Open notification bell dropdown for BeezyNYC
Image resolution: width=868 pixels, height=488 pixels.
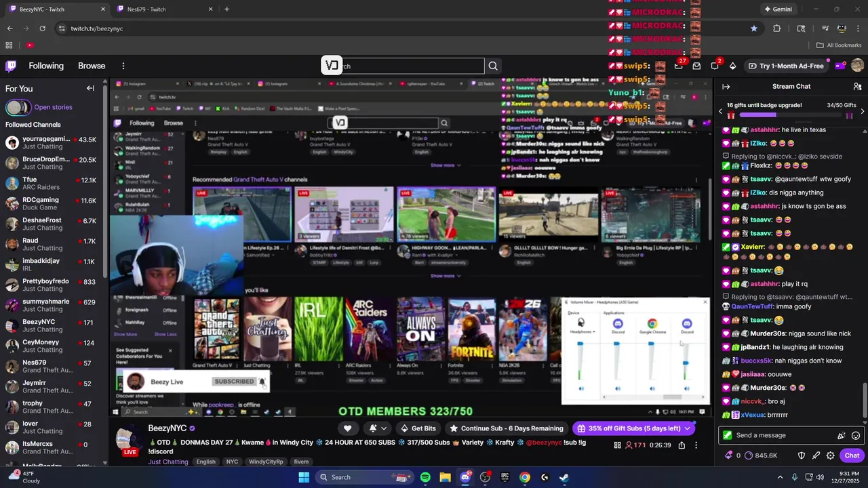pyautogui.click(x=378, y=428)
